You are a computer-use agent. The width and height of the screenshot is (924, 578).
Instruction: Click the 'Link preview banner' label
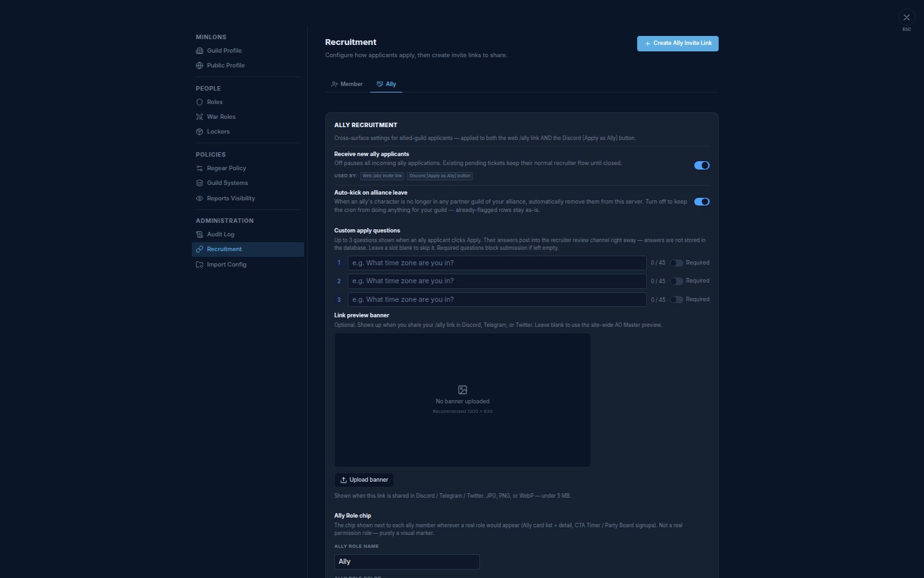point(362,315)
